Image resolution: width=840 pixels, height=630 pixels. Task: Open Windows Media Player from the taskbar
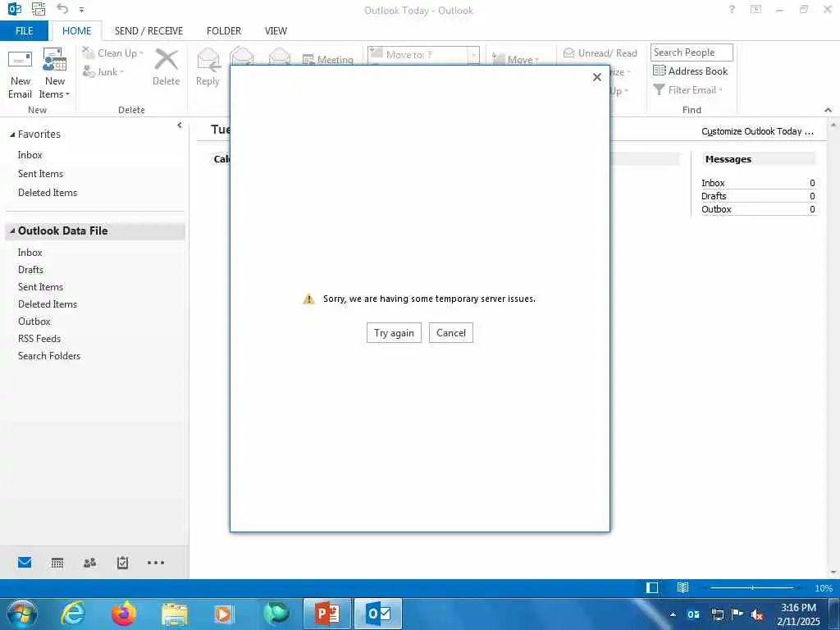pyautogui.click(x=224, y=614)
